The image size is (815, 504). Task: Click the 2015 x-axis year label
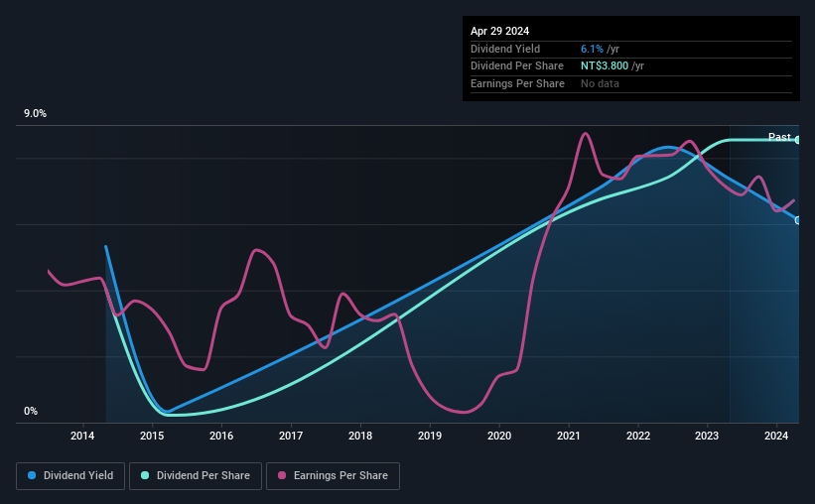152,436
